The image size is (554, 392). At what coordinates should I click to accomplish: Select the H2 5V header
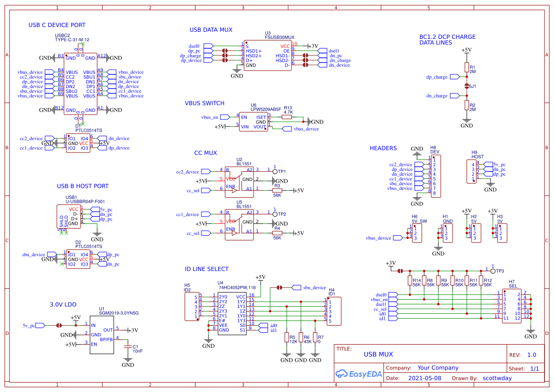coord(476,233)
